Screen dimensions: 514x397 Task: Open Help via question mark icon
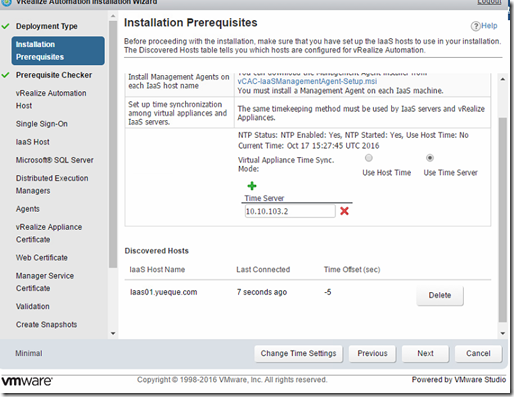click(475, 26)
